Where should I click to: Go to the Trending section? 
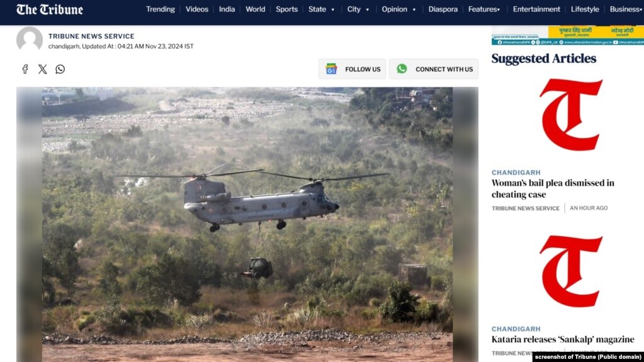pyautogui.click(x=160, y=9)
